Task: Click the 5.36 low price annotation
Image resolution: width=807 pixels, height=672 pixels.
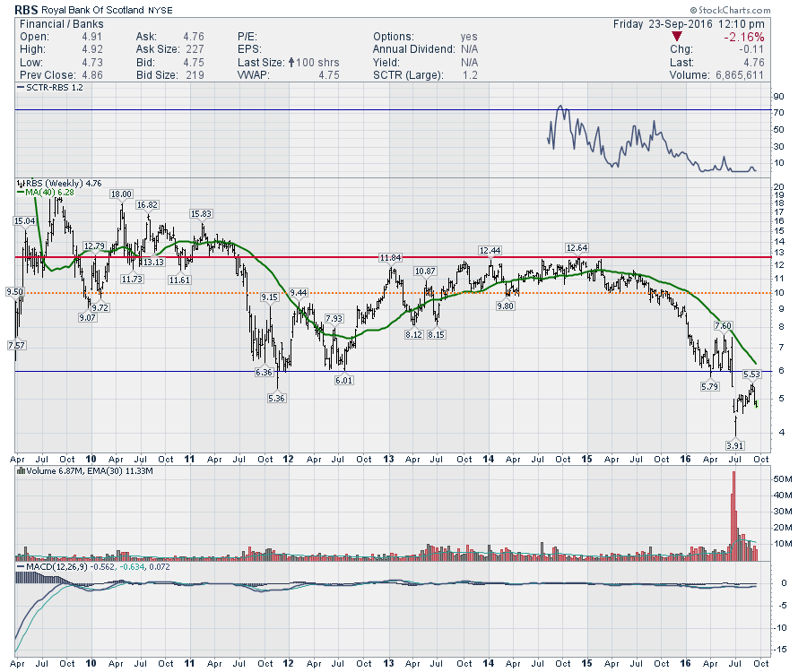Action: tap(276, 399)
